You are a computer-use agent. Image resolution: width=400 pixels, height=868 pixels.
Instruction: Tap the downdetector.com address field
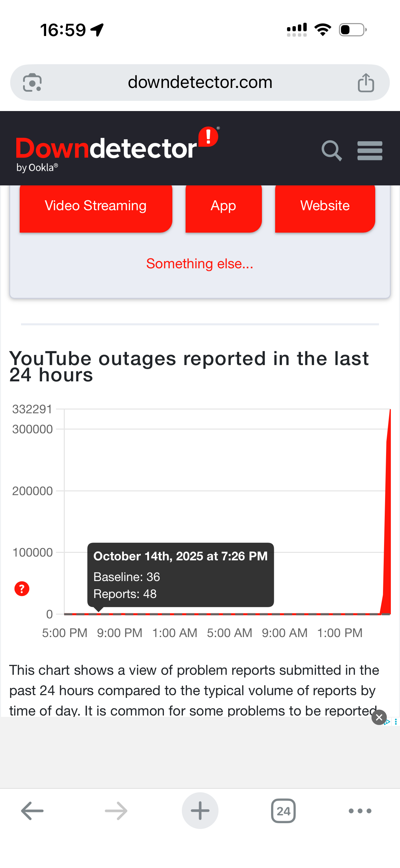tap(200, 83)
